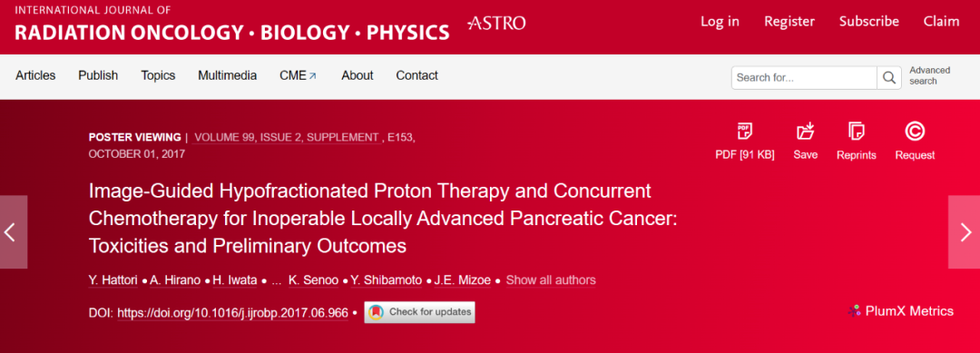The image size is (980, 353).
Task: Select the Reprints icon
Action: tap(857, 132)
